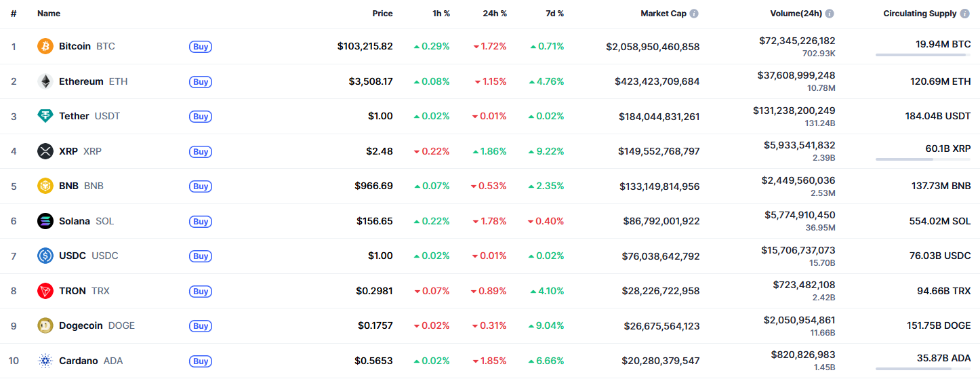Image resolution: width=980 pixels, height=379 pixels.
Task: Sort table by Price column header
Action: pyautogui.click(x=382, y=14)
